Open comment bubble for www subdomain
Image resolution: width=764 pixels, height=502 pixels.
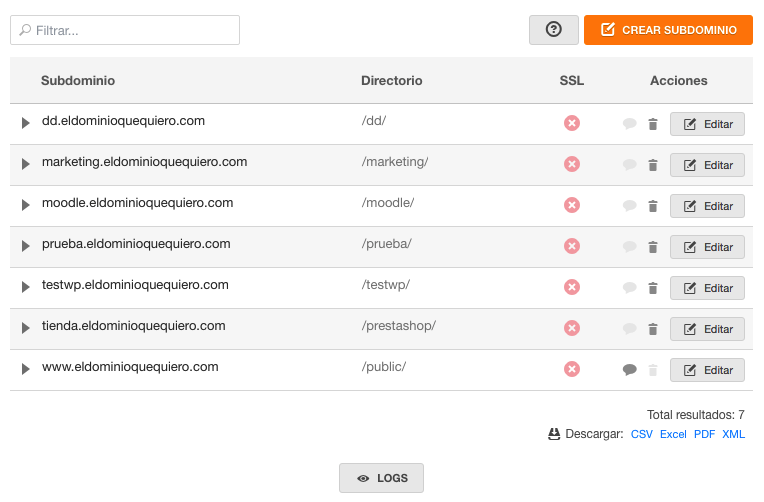[630, 370]
